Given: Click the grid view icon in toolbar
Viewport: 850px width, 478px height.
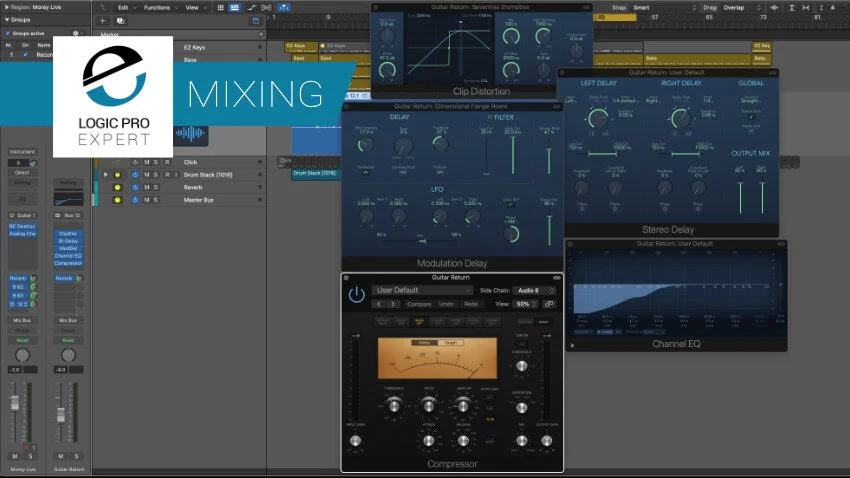Looking at the screenshot, I should pyautogui.click(x=221, y=8).
